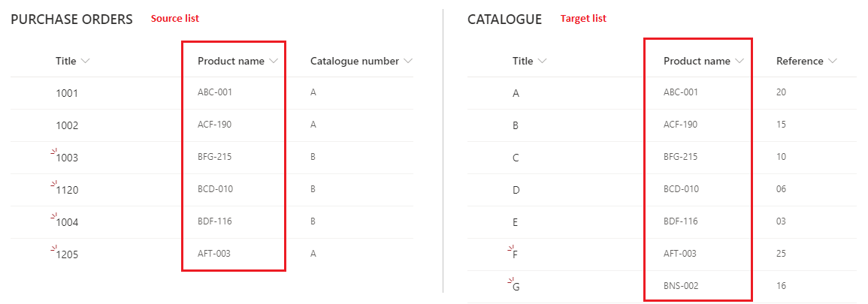
Task: Click the new-item marker beside order 1004
Action: [54, 216]
